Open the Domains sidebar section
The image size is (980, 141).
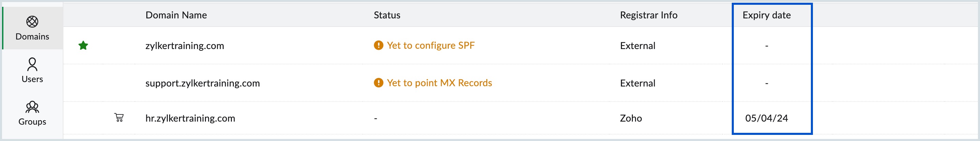[32, 28]
